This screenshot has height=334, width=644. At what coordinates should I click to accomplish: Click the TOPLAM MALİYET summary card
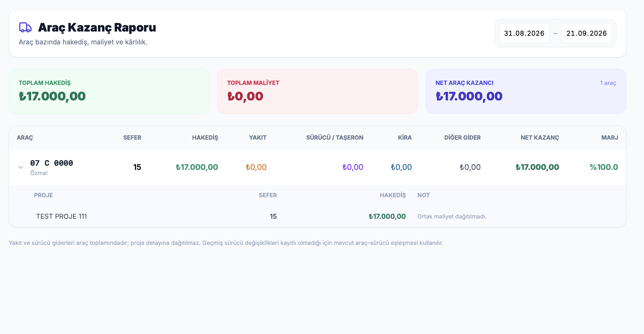[317, 91]
